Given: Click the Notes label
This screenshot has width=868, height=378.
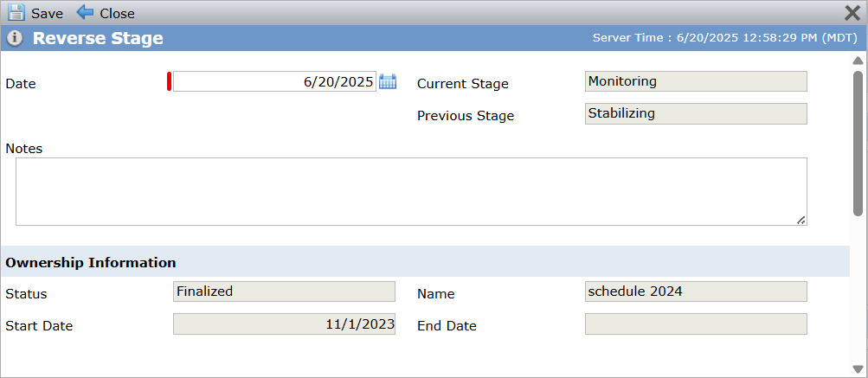Looking at the screenshot, I should click(x=24, y=148).
